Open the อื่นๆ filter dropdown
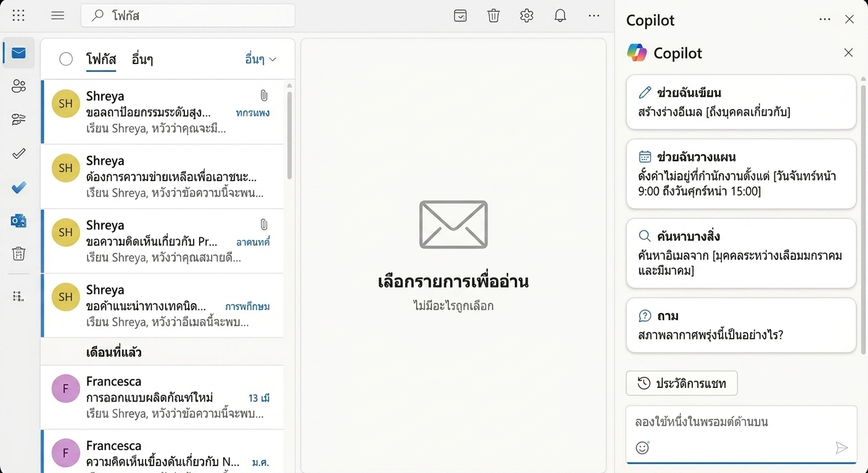Viewport: 868px width, 473px height. [261, 59]
